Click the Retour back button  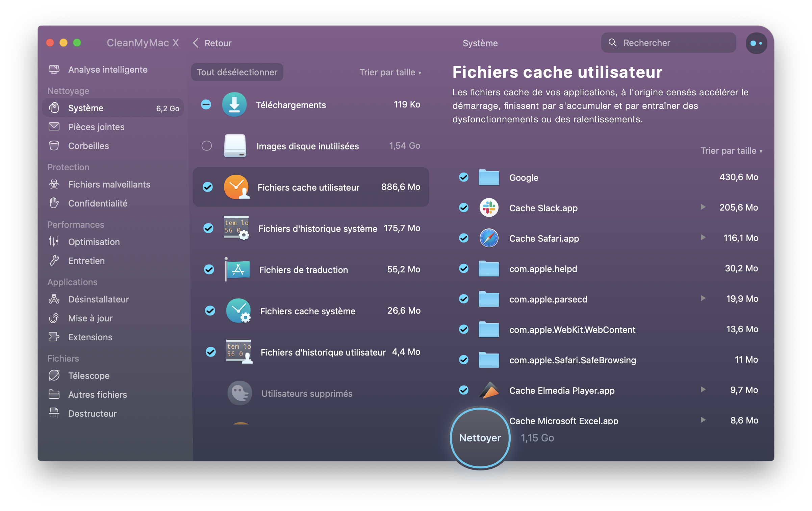tap(212, 43)
